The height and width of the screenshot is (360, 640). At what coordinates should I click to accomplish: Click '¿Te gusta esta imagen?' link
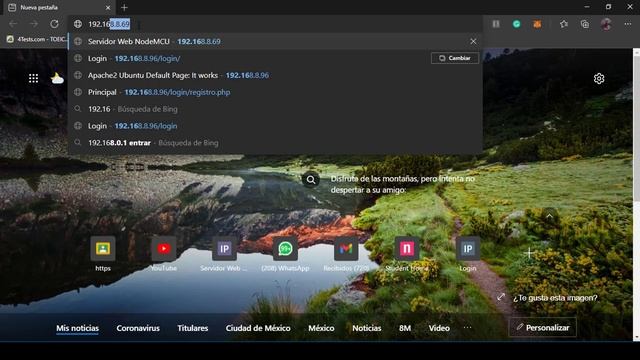[556, 298]
